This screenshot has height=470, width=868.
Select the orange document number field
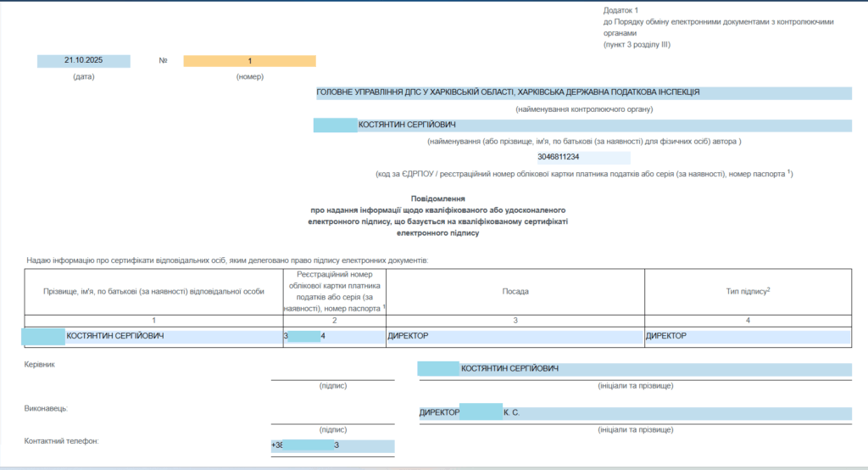pos(249,61)
